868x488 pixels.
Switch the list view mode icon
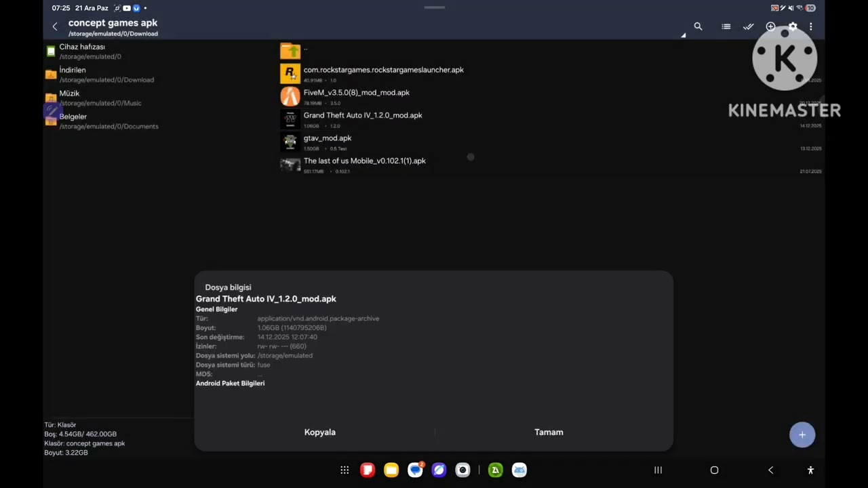[726, 26]
